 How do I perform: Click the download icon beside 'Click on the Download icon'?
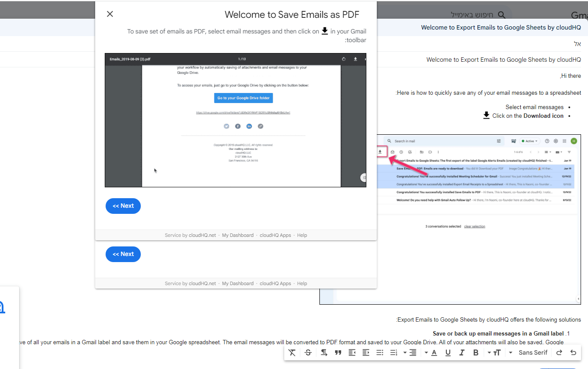pyautogui.click(x=486, y=116)
